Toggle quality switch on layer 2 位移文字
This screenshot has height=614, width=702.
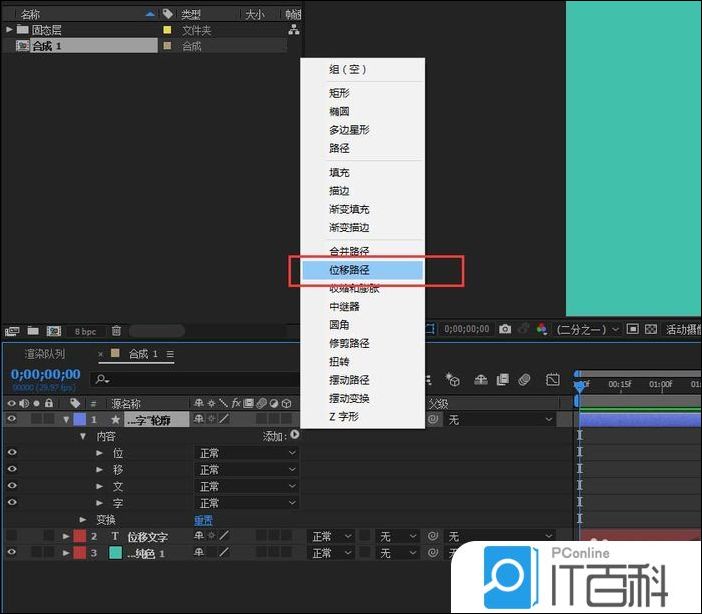(x=224, y=536)
